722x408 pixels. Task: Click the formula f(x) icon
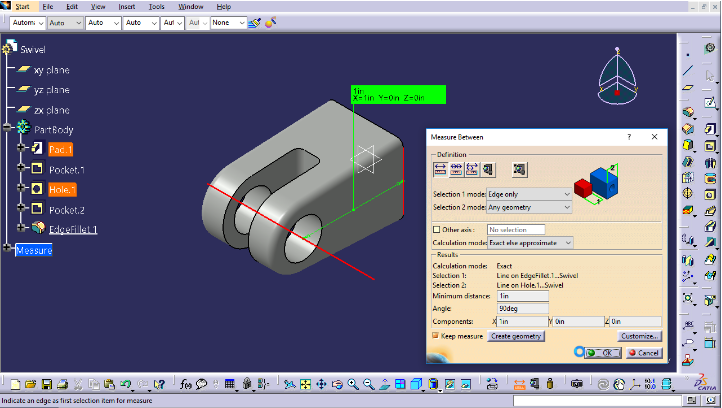[186, 384]
